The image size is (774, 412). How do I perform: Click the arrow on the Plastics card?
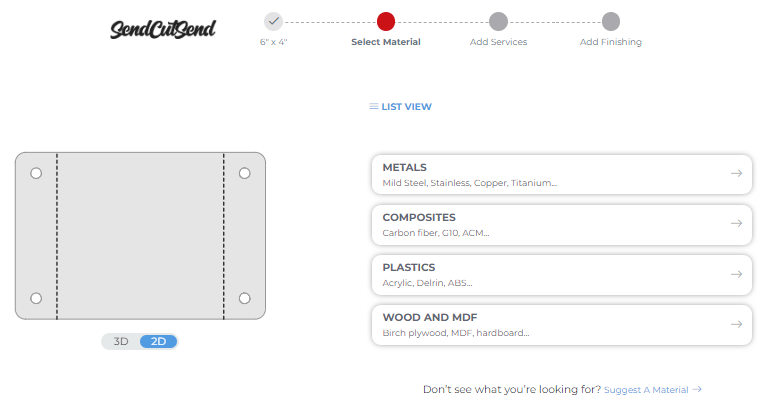click(736, 274)
